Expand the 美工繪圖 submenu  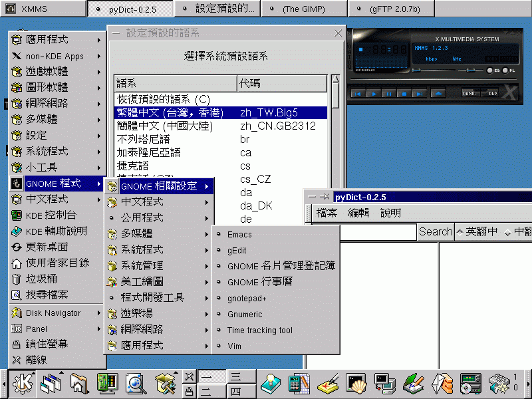pos(159,282)
